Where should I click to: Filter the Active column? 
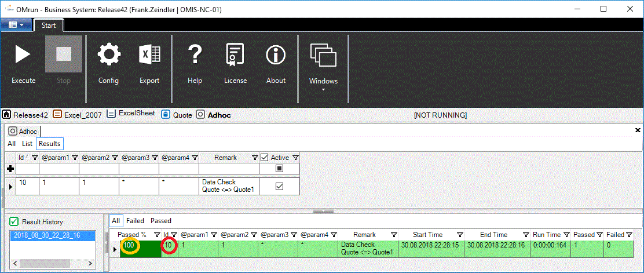(x=295, y=158)
